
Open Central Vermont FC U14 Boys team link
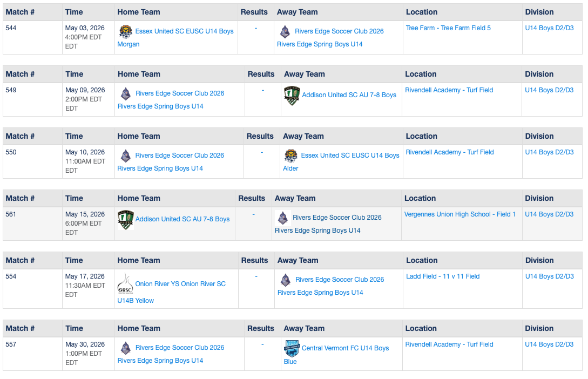point(345,348)
